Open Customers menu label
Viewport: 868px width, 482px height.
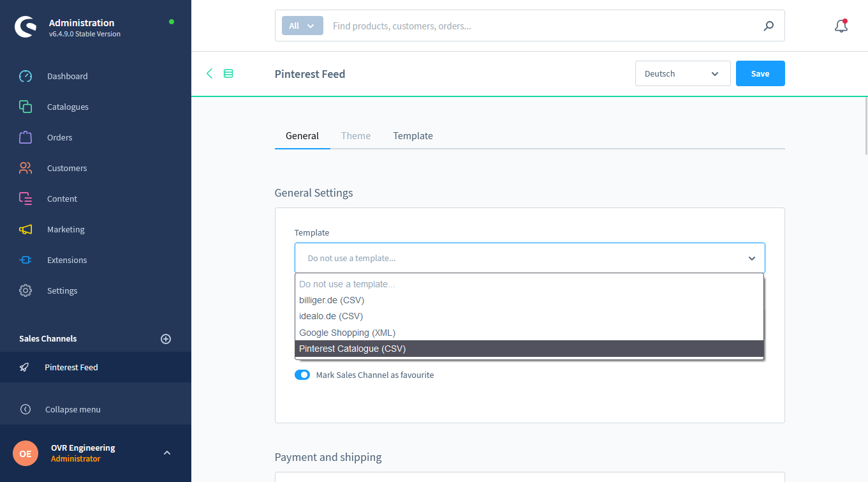click(x=67, y=168)
